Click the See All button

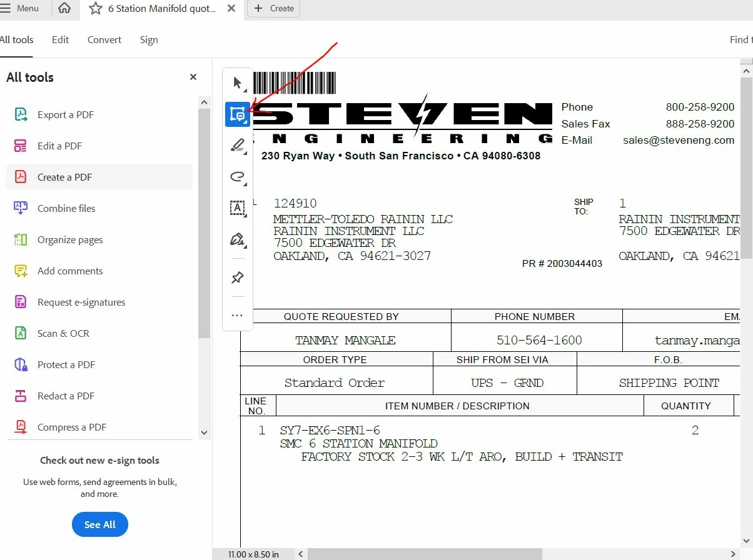point(100,524)
